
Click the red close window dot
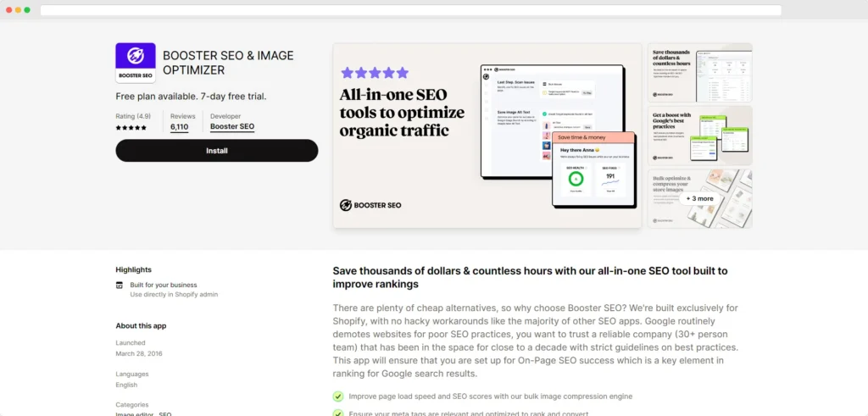point(8,10)
